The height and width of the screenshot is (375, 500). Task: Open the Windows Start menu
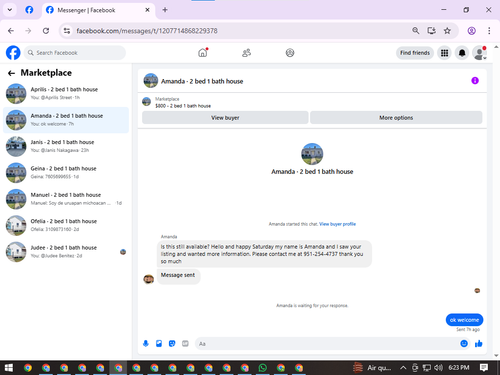pos(9,368)
